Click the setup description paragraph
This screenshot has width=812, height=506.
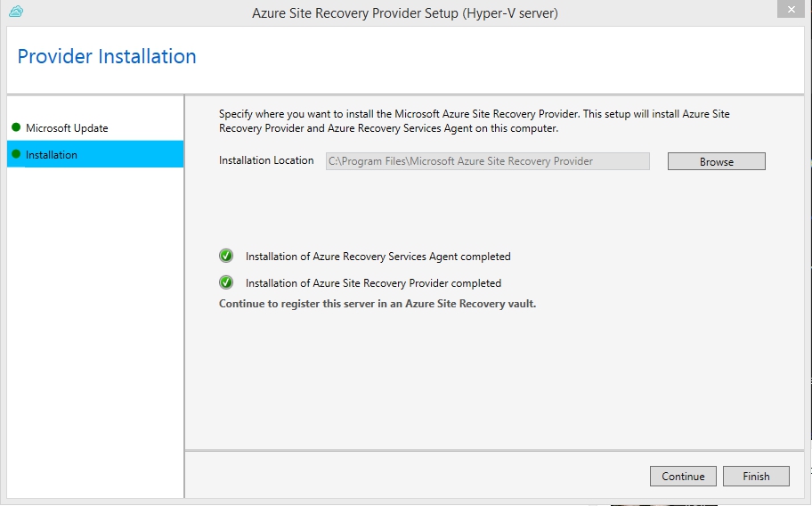click(475, 121)
